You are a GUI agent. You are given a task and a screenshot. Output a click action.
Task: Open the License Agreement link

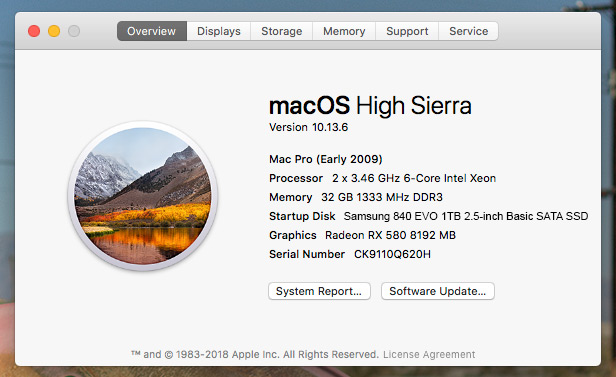pos(429,354)
